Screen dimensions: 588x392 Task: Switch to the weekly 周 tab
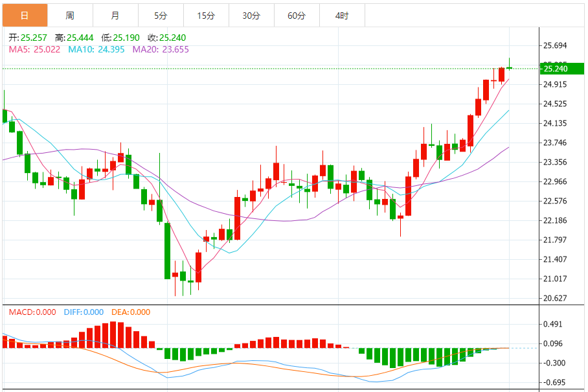click(70, 16)
